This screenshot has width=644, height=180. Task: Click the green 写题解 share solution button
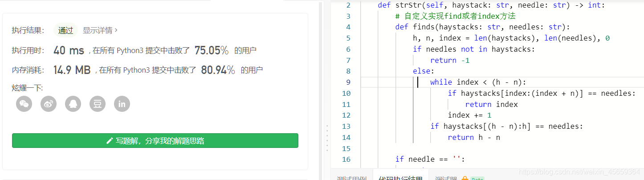(x=155, y=140)
